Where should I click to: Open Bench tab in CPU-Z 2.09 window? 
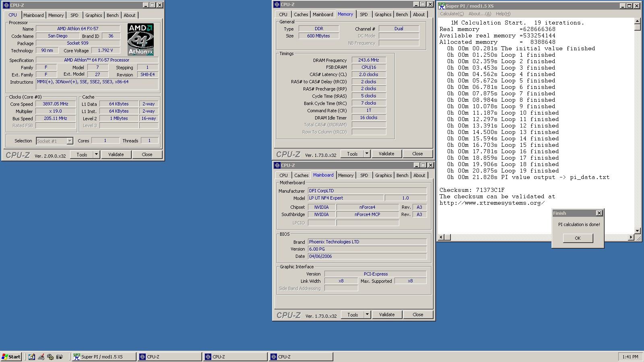tap(113, 15)
